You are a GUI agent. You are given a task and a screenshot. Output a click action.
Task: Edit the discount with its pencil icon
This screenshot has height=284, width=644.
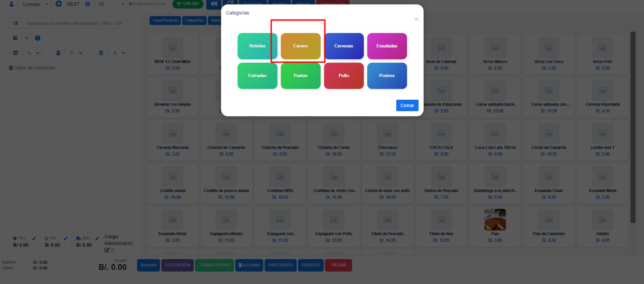(34, 238)
